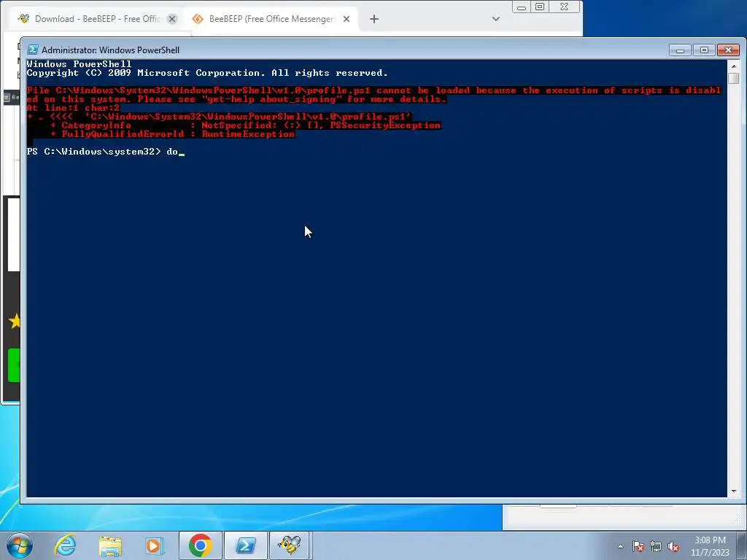Open a new Chrome tab
Screen dimensions: 747x560
coord(374,19)
